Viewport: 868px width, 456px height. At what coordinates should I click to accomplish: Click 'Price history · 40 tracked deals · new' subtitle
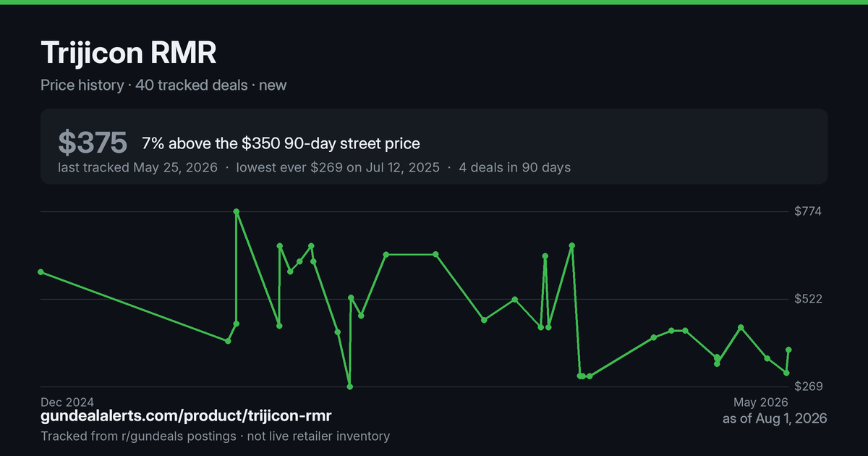pyautogui.click(x=163, y=85)
